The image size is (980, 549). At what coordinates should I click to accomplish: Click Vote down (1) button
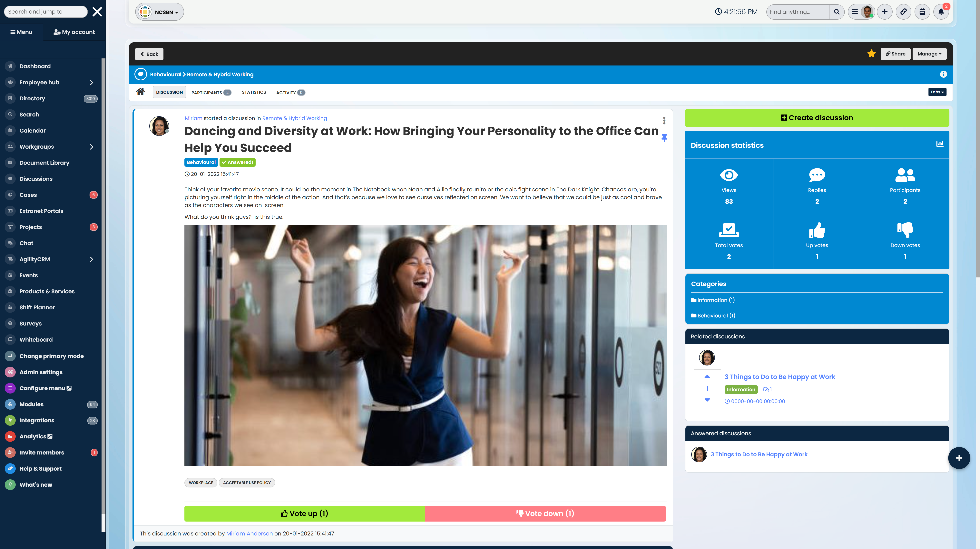click(x=545, y=513)
